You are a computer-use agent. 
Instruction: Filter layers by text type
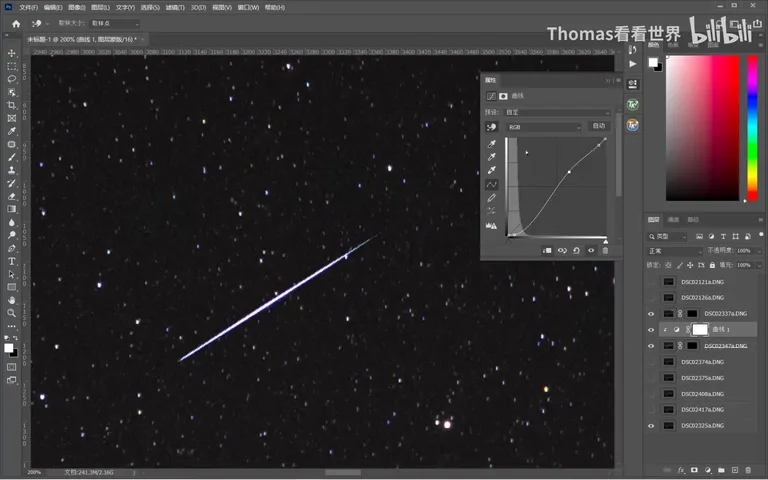click(x=723, y=237)
